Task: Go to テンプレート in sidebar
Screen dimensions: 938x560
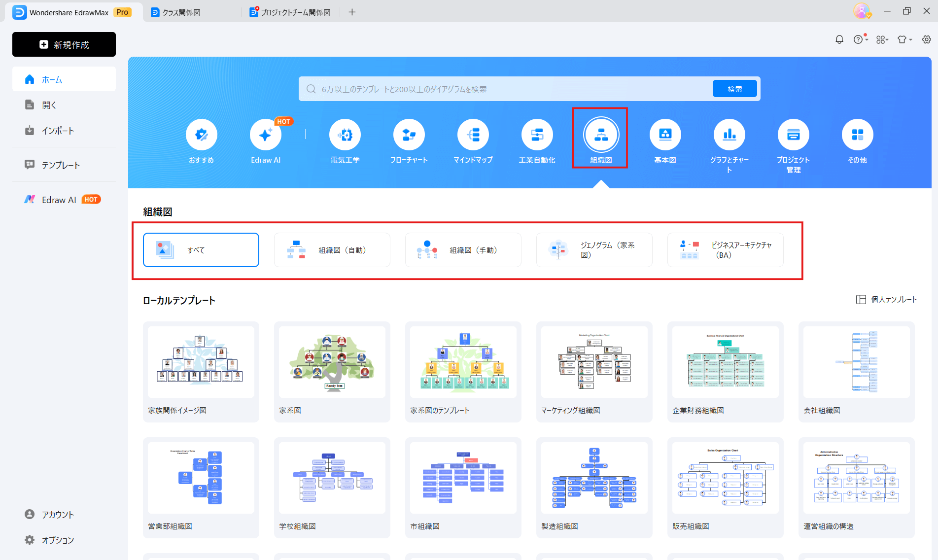Action: coord(64,165)
